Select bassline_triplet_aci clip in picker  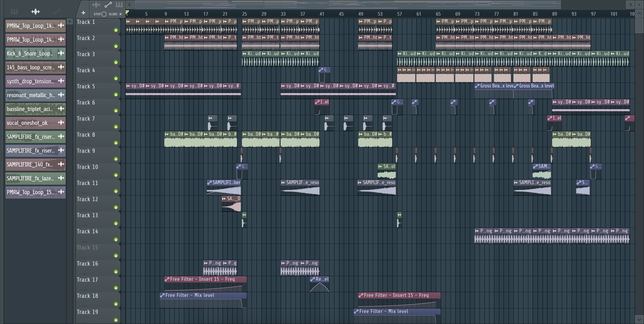pyautogui.click(x=36, y=109)
